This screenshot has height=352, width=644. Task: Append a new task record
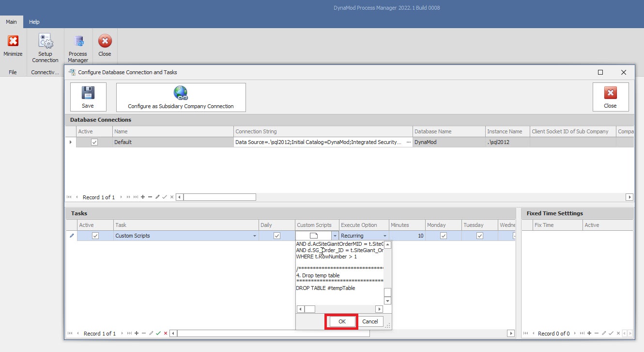pyautogui.click(x=137, y=334)
